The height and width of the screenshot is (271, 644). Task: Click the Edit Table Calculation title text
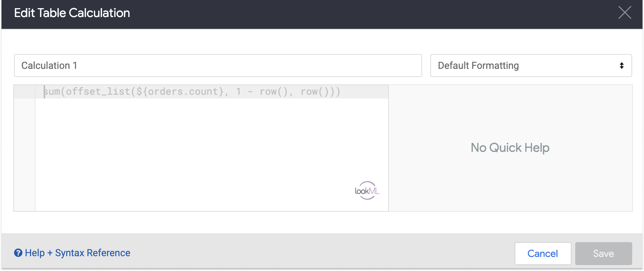point(72,13)
